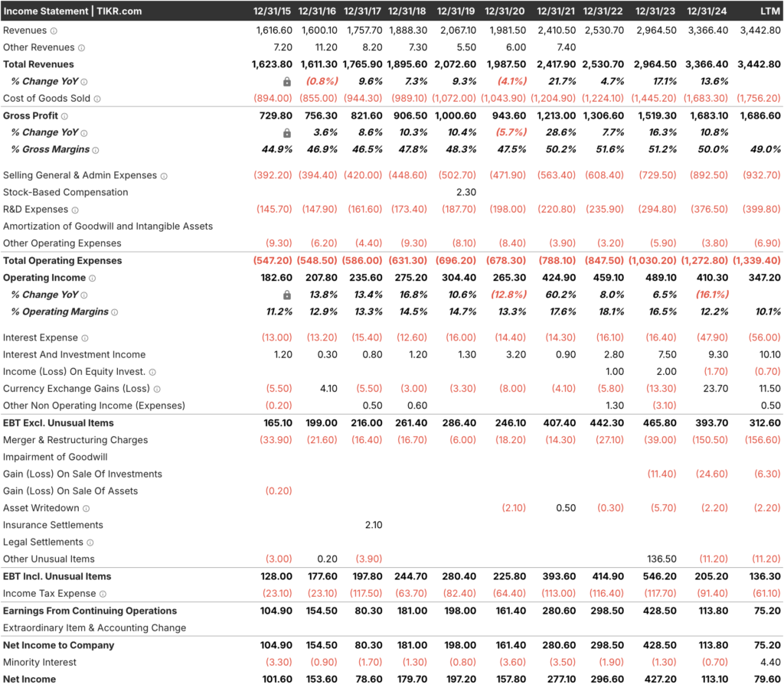Click the lock icon in the revenue % Change YoY row
This screenshot has width=784, height=691.
[287, 82]
